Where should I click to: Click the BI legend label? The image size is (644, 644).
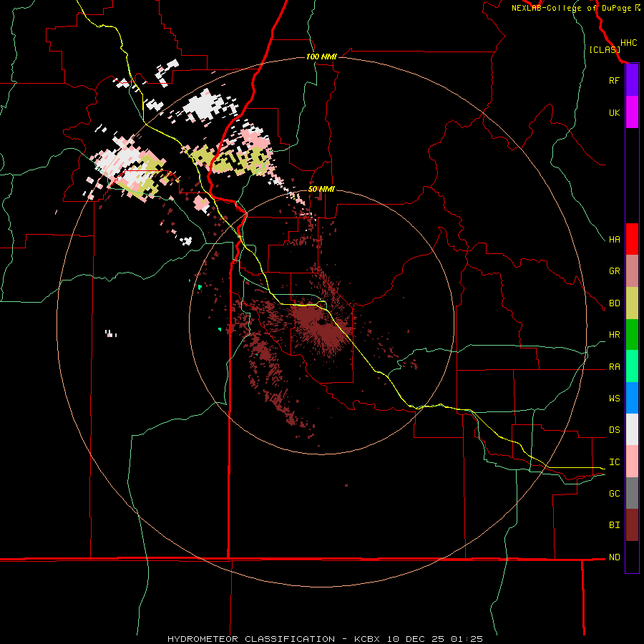(x=614, y=525)
